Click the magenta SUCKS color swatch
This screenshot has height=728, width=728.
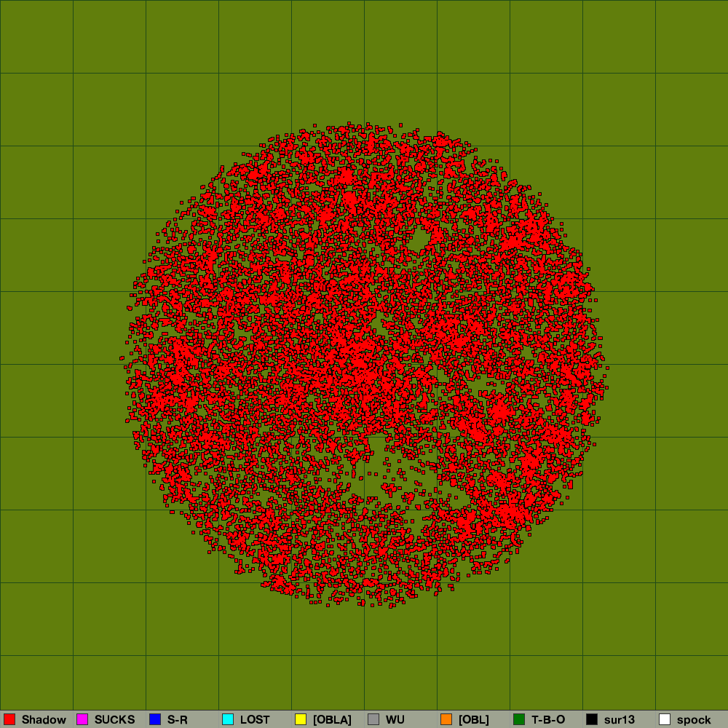coord(82,719)
